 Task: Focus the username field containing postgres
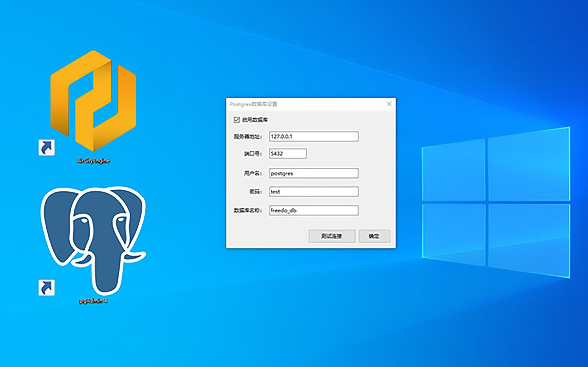pyautogui.click(x=314, y=173)
